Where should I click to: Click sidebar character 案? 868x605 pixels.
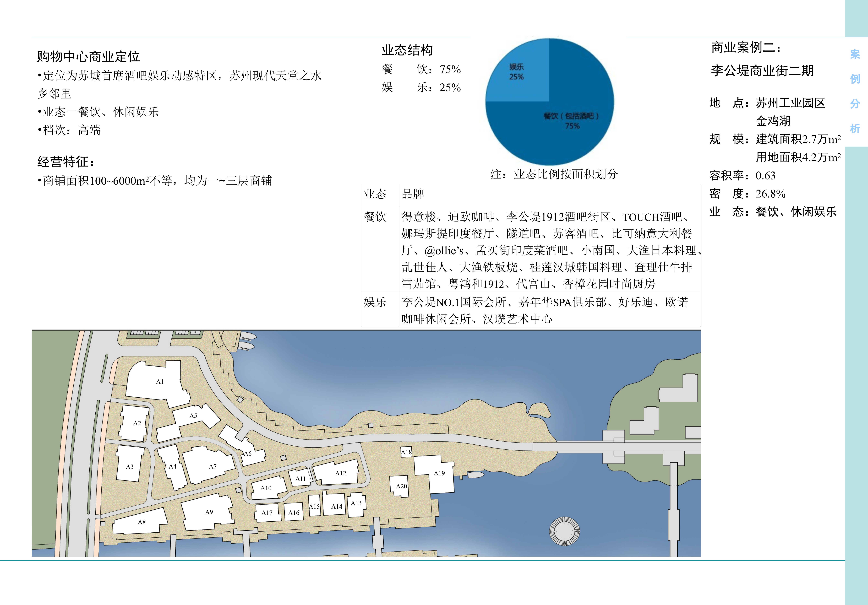coord(855,54)
